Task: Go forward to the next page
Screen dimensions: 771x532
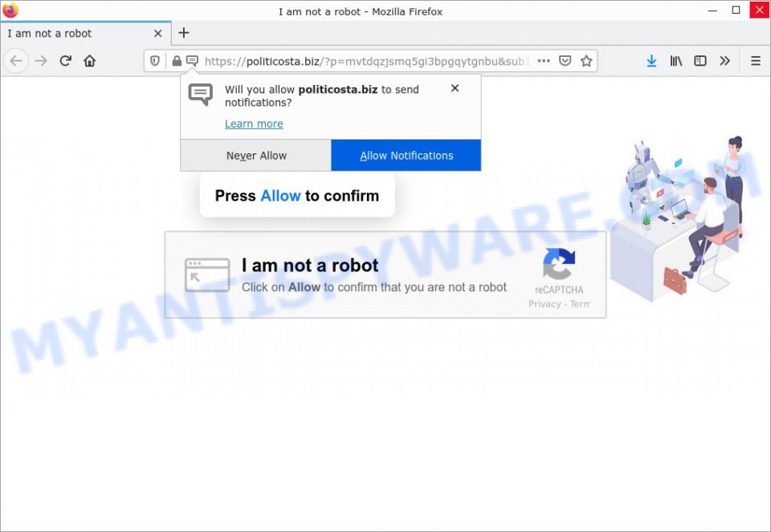Action: coord(41,61)
